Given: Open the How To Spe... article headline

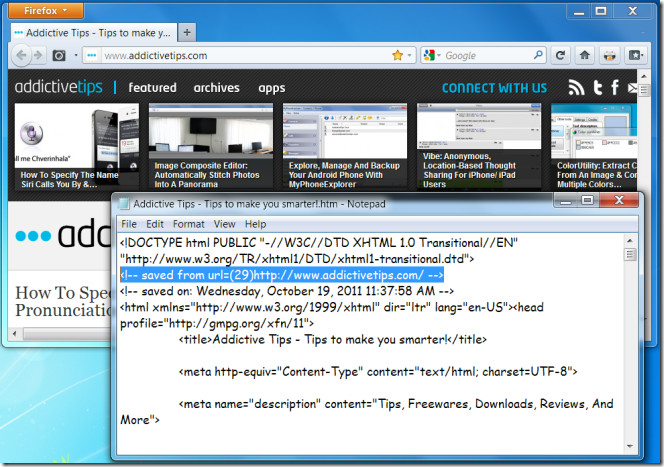Looking at the screenshot, I should pyautogui.click(x=63, y=301).
